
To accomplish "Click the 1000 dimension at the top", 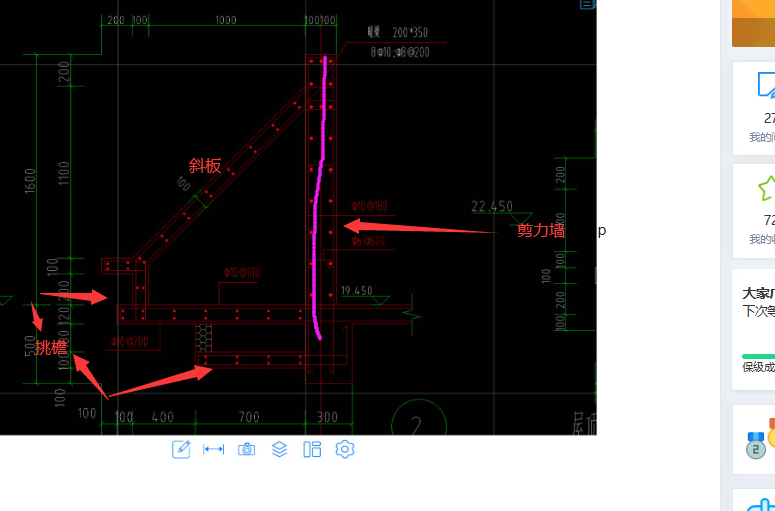I will tap(226, 20).
